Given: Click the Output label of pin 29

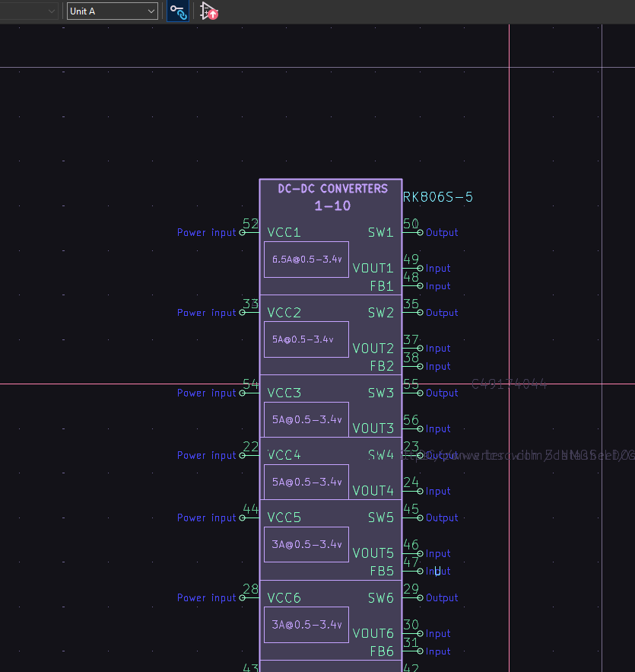Looking at the screenshot, I should click(442, 598).
